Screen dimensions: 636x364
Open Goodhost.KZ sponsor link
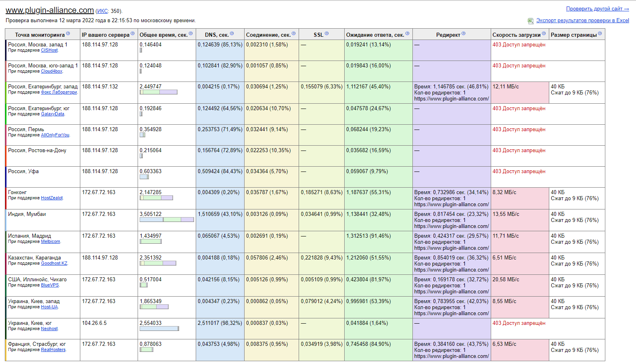point(54,263)
